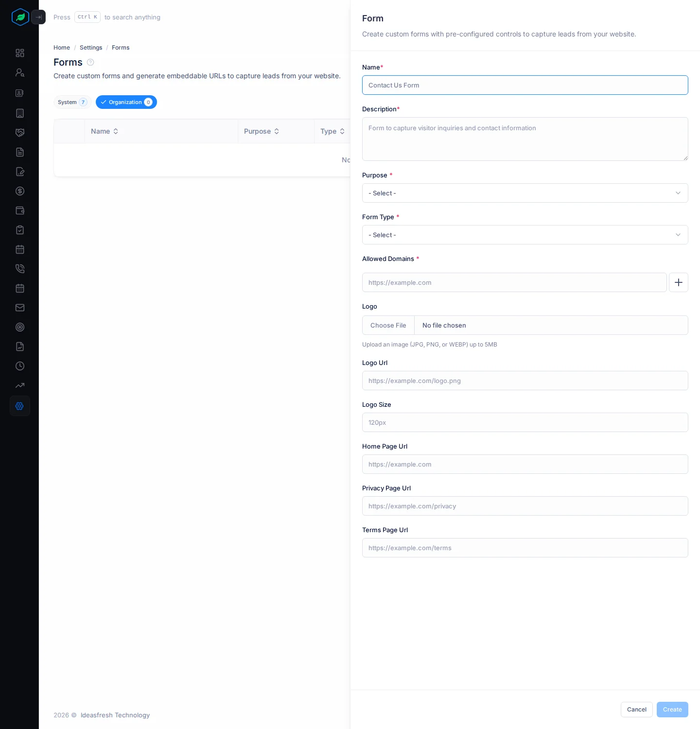Open the dashboard grid icon in sidebar
This screenshot has width=700, height=729.
20,53
